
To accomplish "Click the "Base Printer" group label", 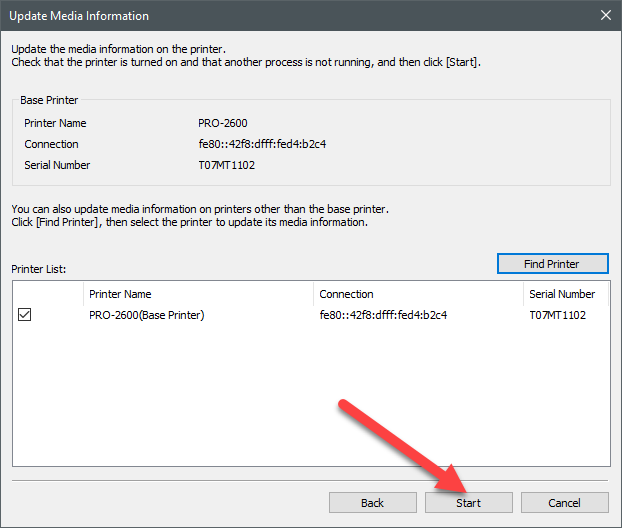I will [50, 101].
